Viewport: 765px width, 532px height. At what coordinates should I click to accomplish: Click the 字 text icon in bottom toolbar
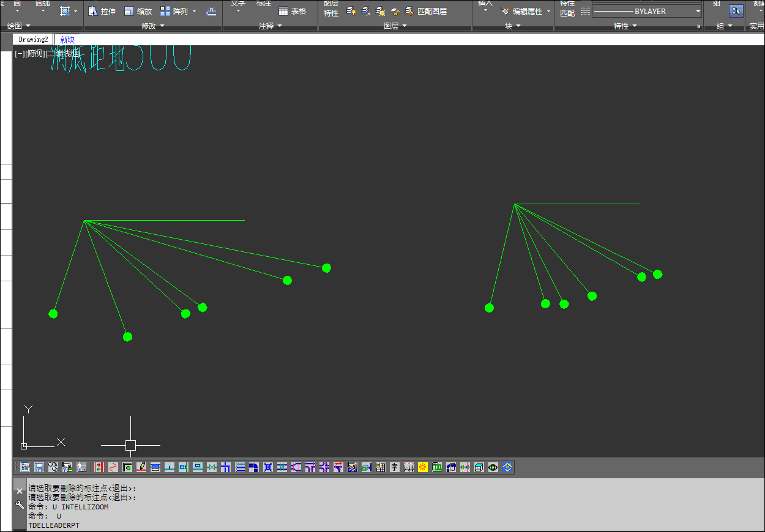[x=395, y=467]
